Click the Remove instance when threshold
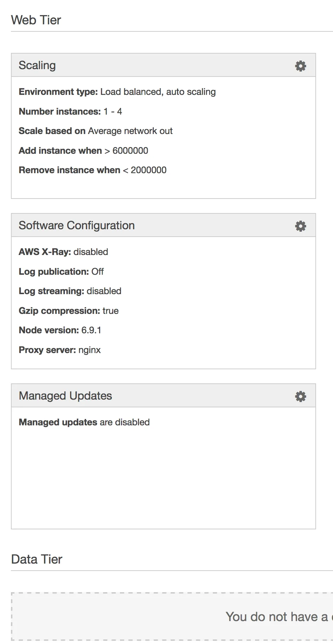The height and width of the screenshot is (644, 333). (148, 170)
